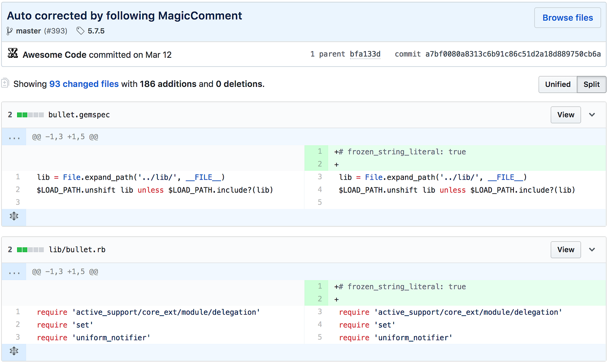
Task: Open options chevron beside bullet.gemspec View button
Action: click(592, 115)
